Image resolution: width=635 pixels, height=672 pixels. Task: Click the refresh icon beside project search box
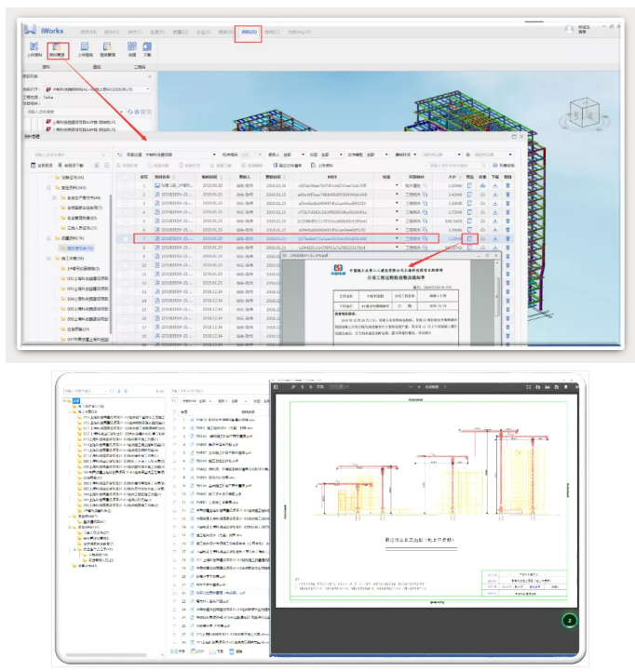(130, 112)
